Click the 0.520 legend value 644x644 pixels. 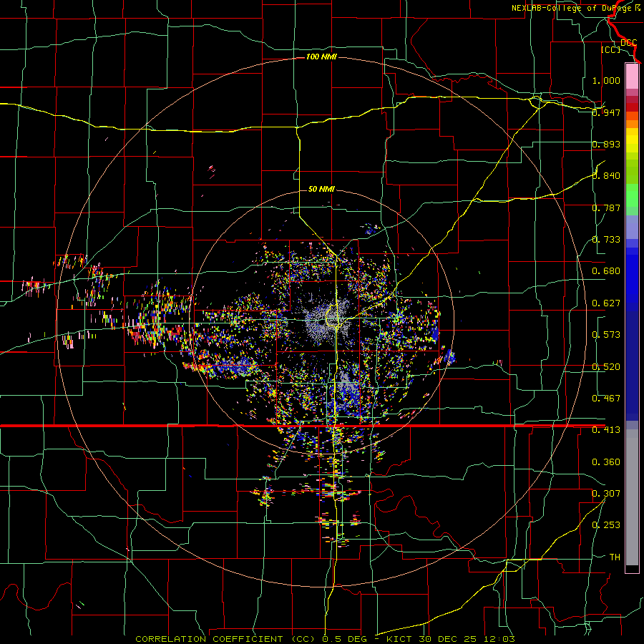(x=606, y=367)
